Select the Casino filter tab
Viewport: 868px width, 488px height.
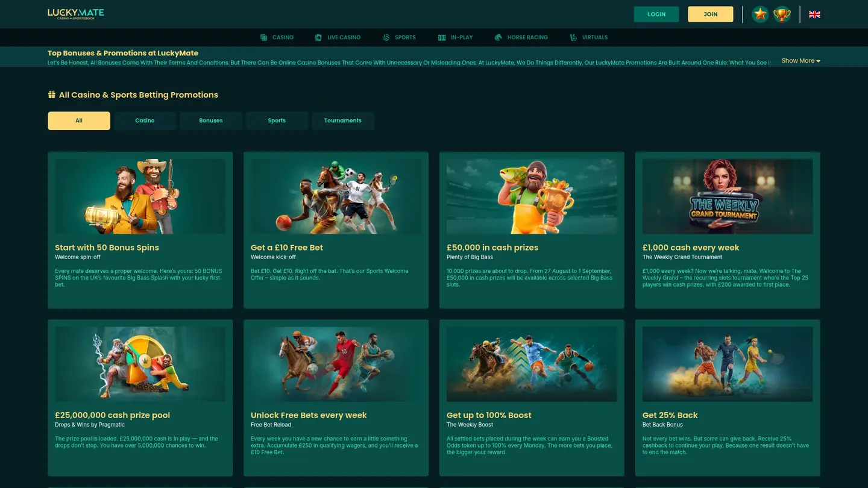click(x=145, y=120)
